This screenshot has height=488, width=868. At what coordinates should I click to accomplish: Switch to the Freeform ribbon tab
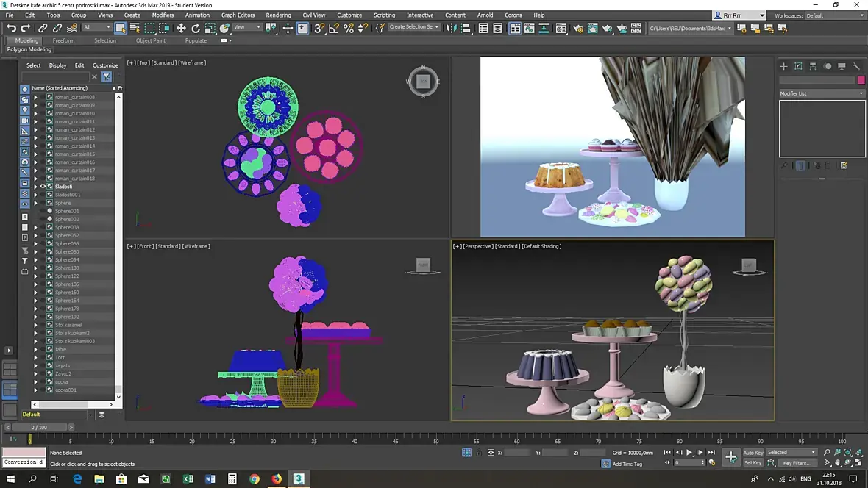click(x=63, y=40)
